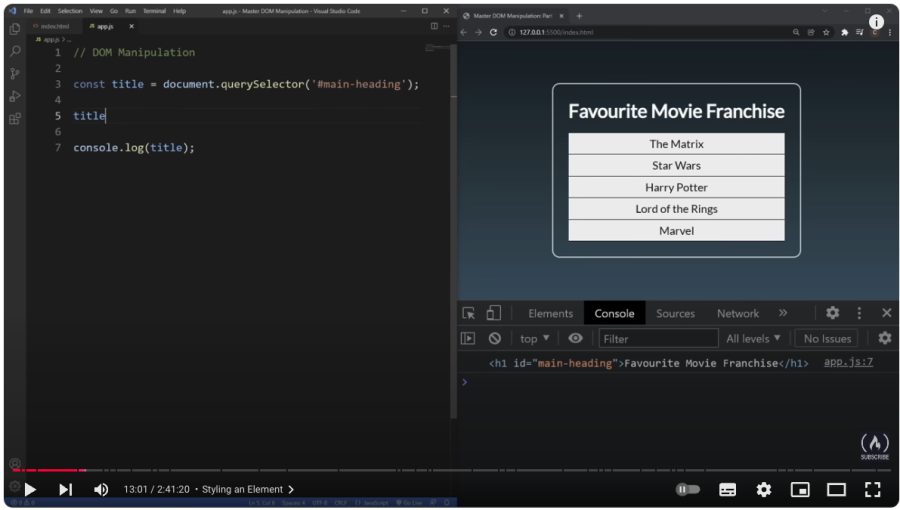
Task: Expand more DevTools tabs chevron
Action: pos(783,313)
